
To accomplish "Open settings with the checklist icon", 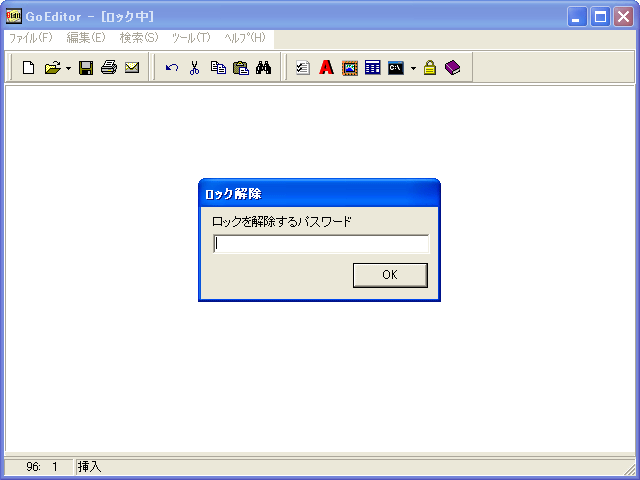I will pos(303,67).
